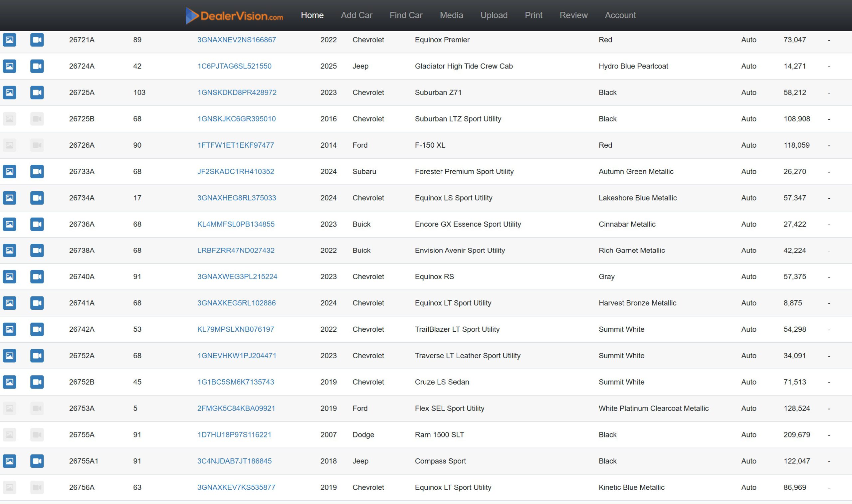Click greyed video icon for stock 26755A
The width and height of the screenshot is (852, 504).
point(37,434)
